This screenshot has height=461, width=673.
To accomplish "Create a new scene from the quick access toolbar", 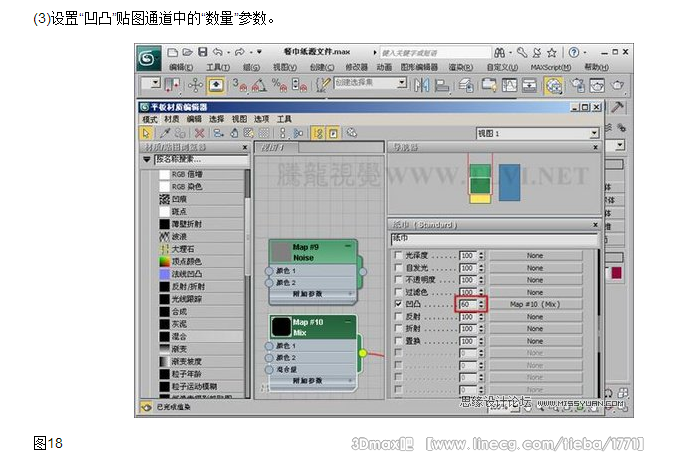I will tap(173, 52).
